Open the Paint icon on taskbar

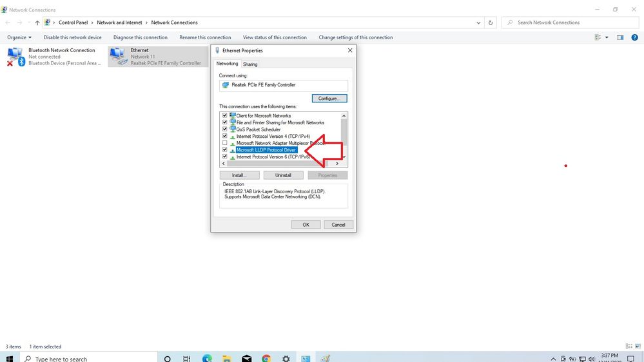coord(326,358)
